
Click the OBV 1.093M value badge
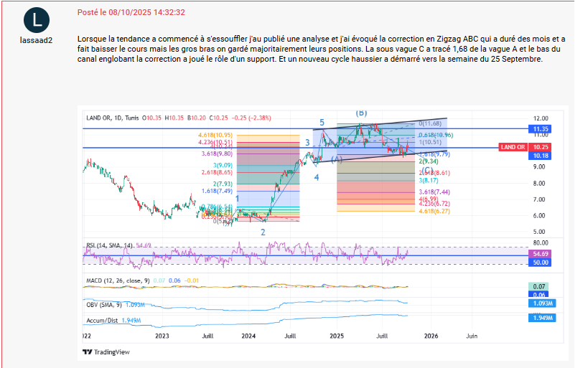pos(540,303)
